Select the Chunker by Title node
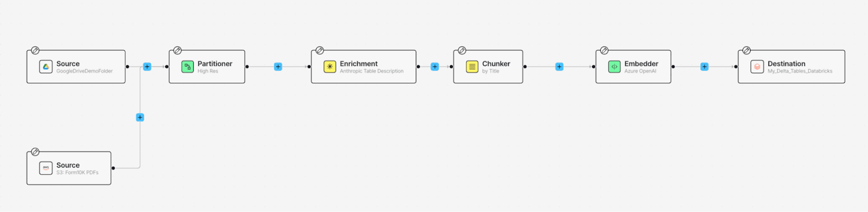The image size is (868, 212). [488, 67]
